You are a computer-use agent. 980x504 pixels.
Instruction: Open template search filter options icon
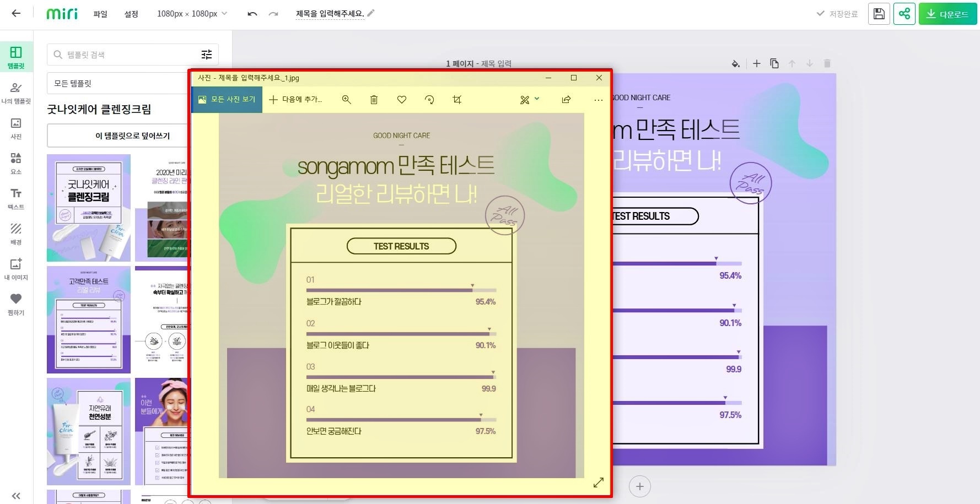(207, 54)
